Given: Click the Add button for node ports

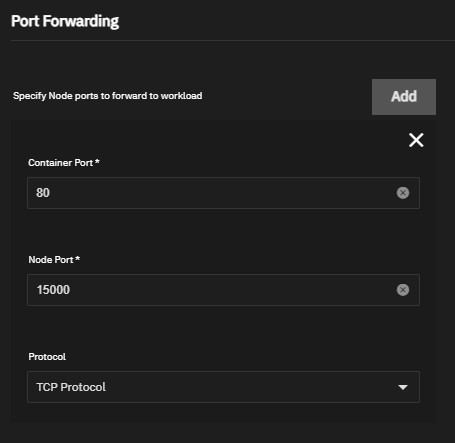Looking at the screenshot, I should (404, 97).
